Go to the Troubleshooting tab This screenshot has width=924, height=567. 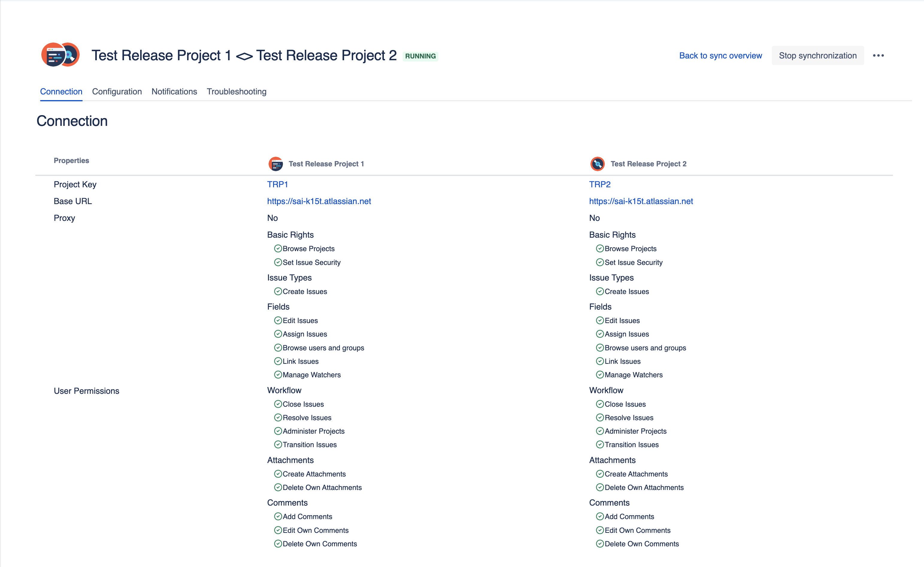coord(236,92)
